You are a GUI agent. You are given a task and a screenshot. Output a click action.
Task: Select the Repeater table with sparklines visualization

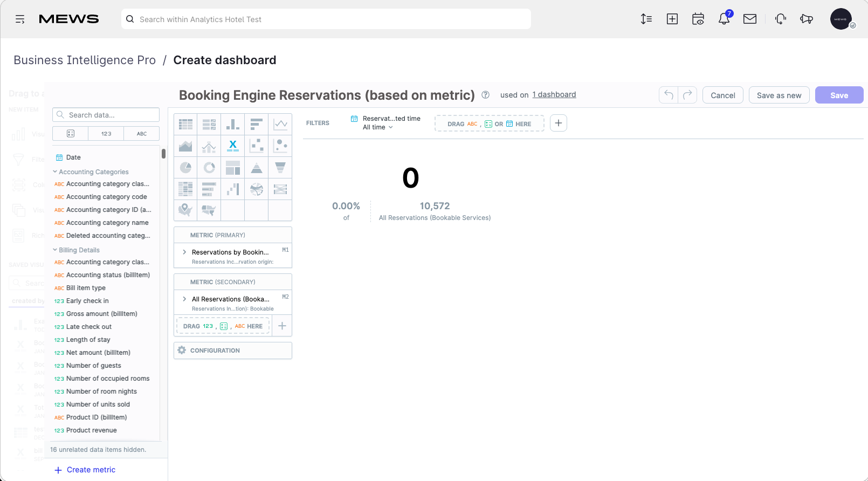pos(209,124)
